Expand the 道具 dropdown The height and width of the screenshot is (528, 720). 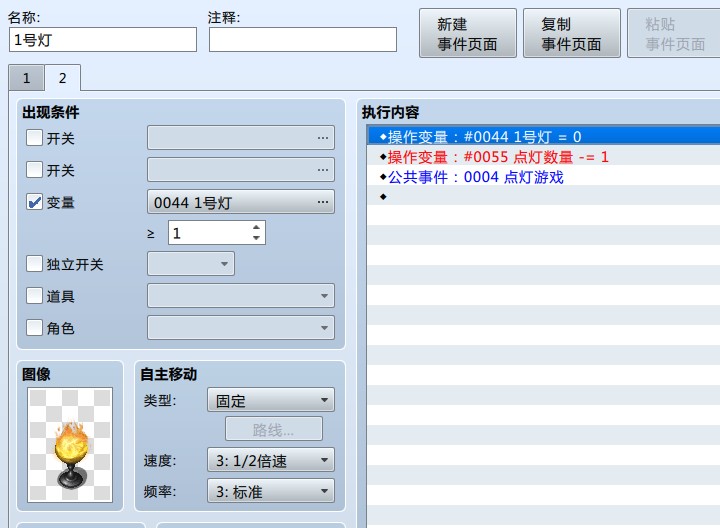[x=241, y=296]
